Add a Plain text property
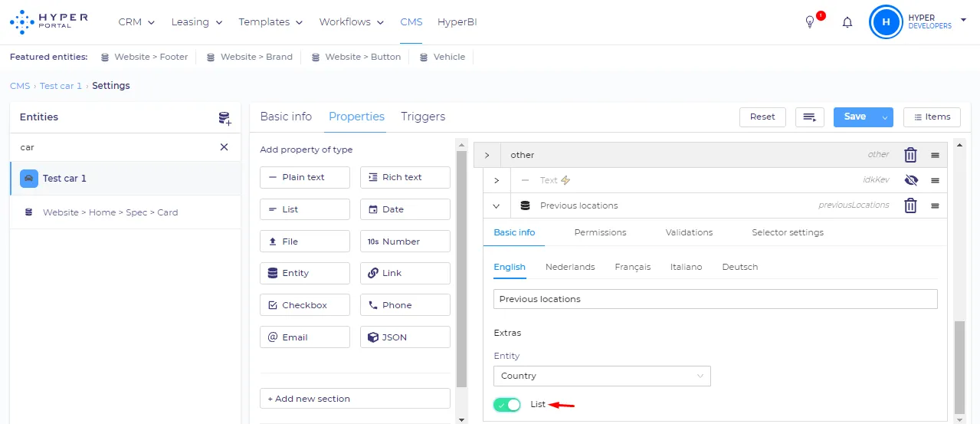The height and width of the screenshot is (424, 980). [x=305, y=177]
